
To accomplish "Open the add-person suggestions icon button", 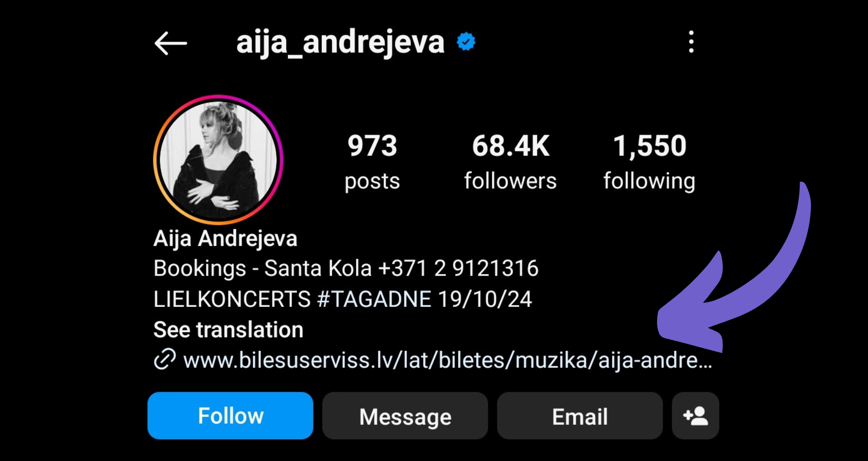I will (x=695, y=416).
